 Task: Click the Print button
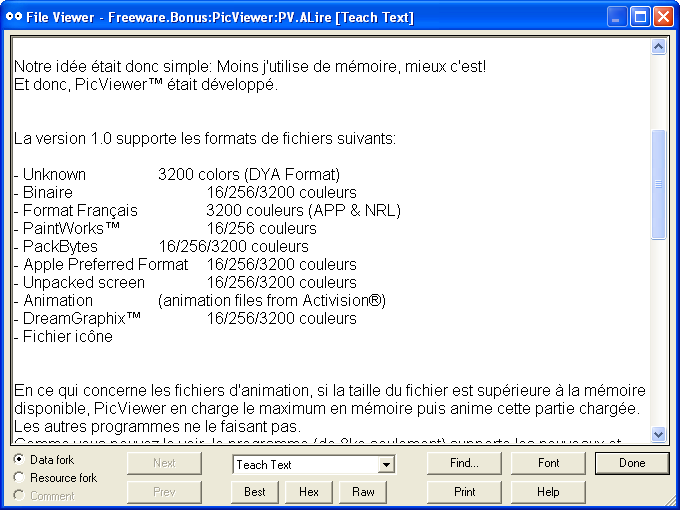pyautogui.click(x=464, y=492)
